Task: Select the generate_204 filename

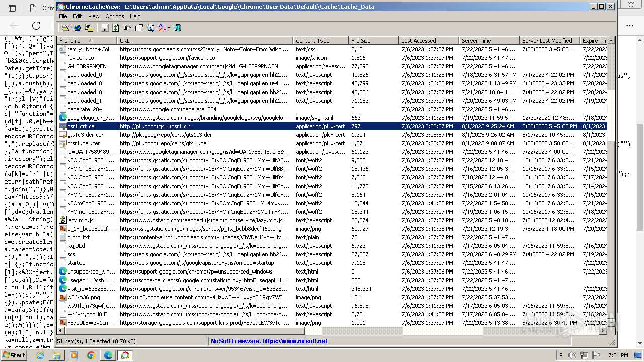Action: [x=85, y=109]
